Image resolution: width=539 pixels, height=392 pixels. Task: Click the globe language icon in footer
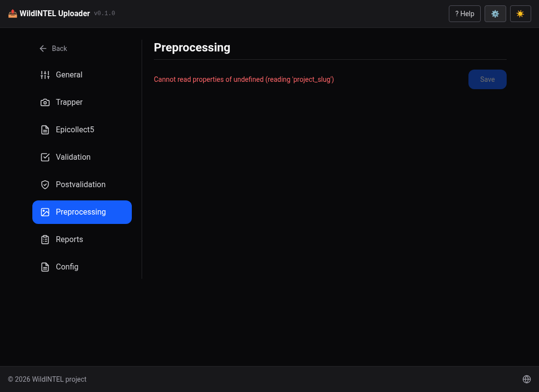point(527,379)
